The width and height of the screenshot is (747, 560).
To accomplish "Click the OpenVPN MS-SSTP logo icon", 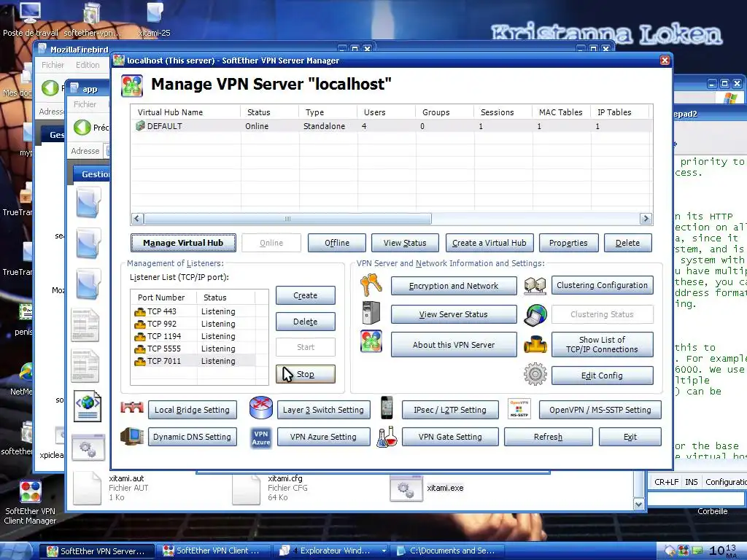I will [x=519, y=408].
